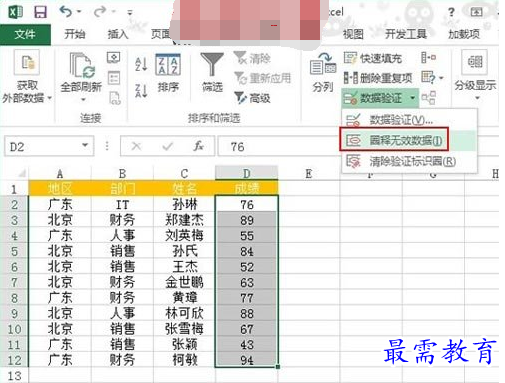Select cell with name 郑建杰
Viewport: 505px width, 383px height.
tap(184, 220)
